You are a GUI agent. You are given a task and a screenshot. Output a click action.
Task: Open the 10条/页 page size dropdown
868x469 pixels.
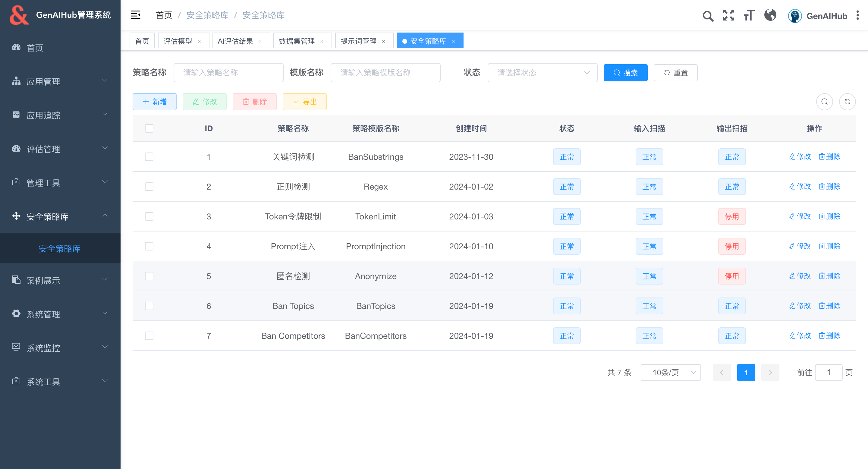click(x=670, y=372)
